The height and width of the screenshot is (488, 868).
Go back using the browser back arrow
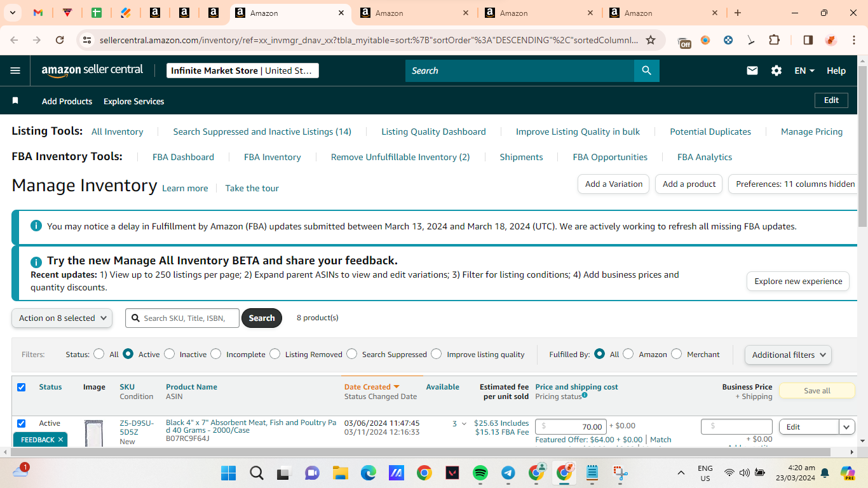[x=14, y=40]
